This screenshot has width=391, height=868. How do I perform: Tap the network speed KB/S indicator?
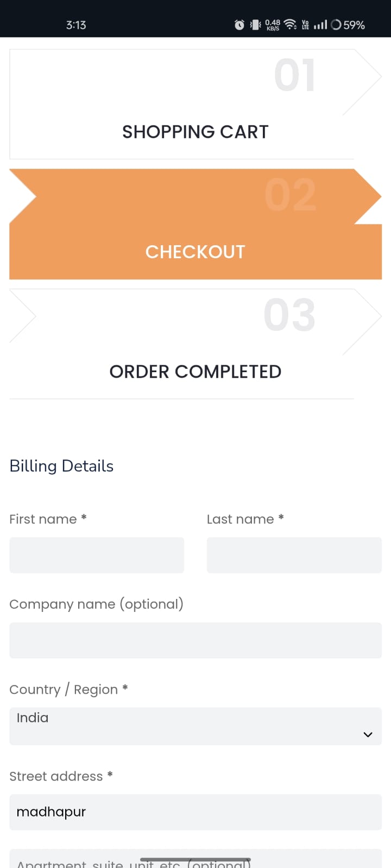(273, 25)
